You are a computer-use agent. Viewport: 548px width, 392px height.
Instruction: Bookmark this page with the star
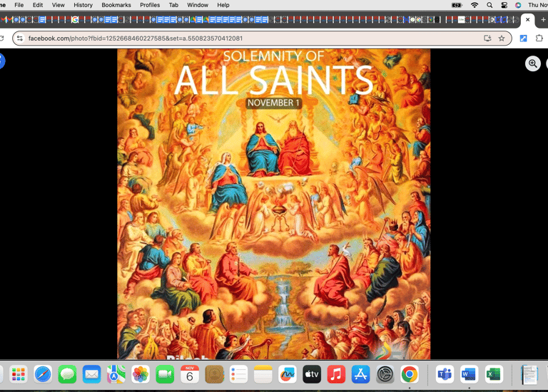[502, 38]
